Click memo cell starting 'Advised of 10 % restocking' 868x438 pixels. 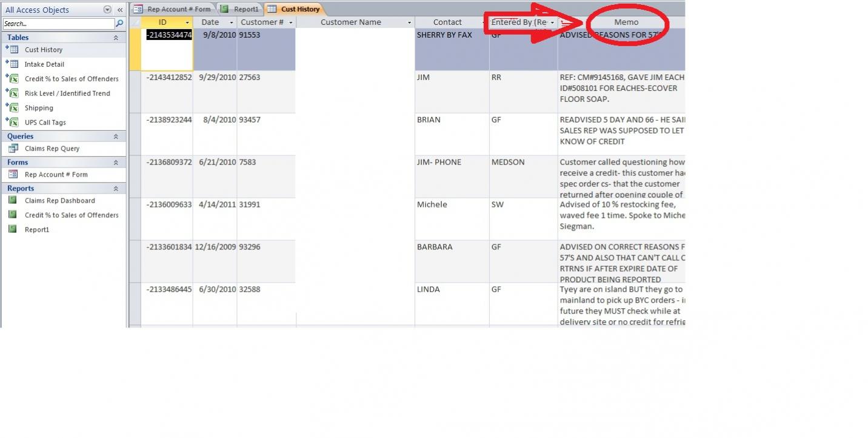621,219
